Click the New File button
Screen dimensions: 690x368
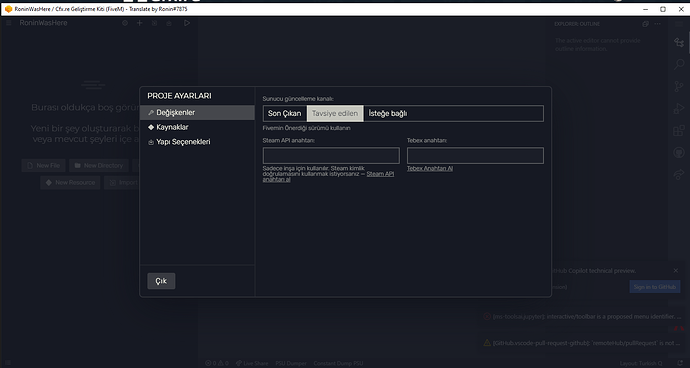(44, 166)
